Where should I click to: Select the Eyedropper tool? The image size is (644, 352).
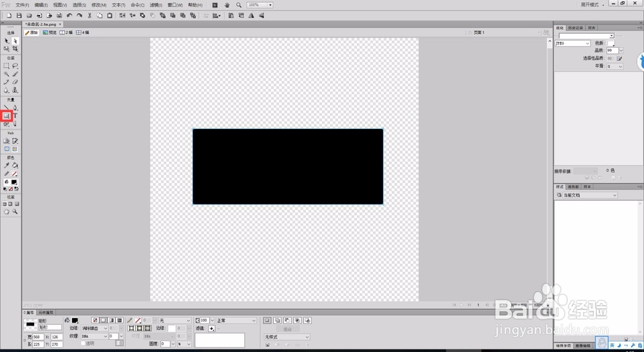tap(6, 165)
